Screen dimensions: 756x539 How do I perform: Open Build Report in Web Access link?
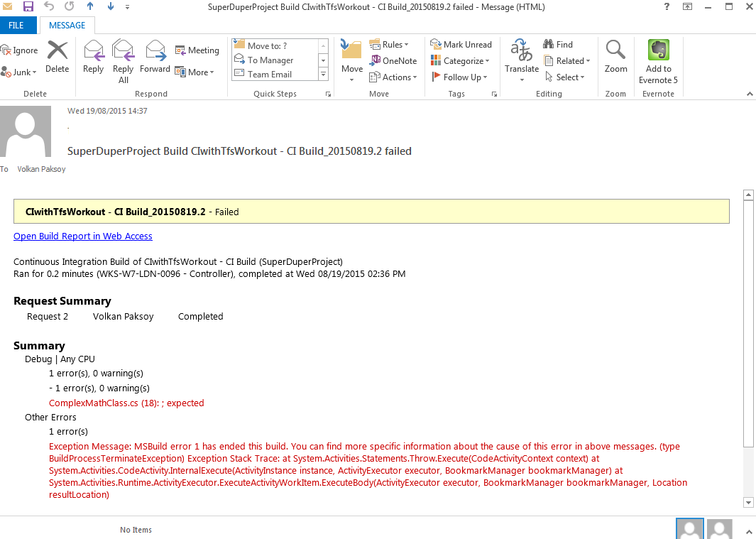[83, 236]
